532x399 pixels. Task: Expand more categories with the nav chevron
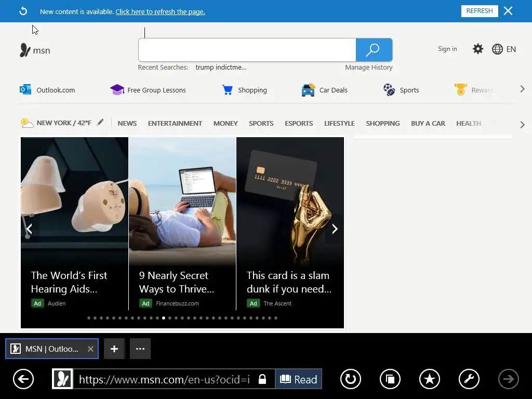click(522, 125)
